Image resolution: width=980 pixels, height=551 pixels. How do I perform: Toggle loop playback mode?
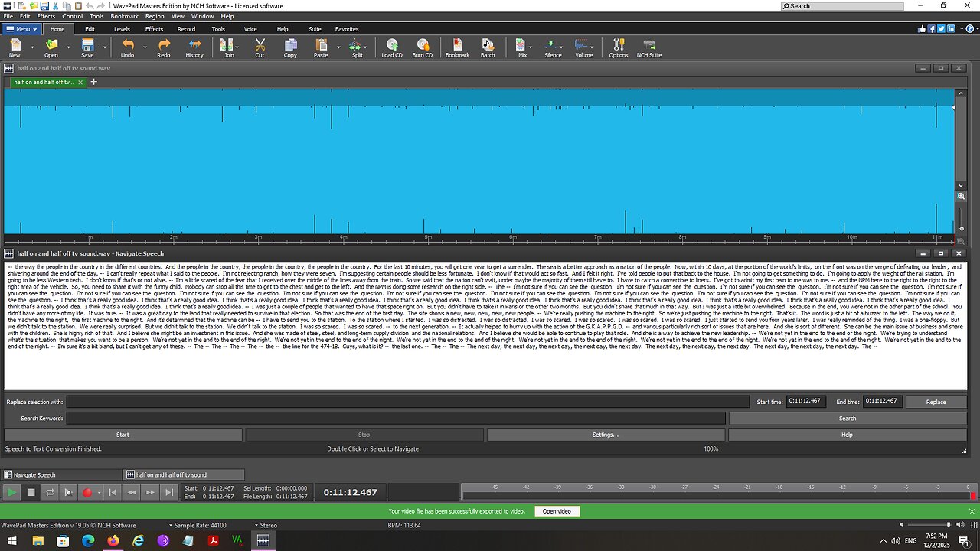[50, 492]
